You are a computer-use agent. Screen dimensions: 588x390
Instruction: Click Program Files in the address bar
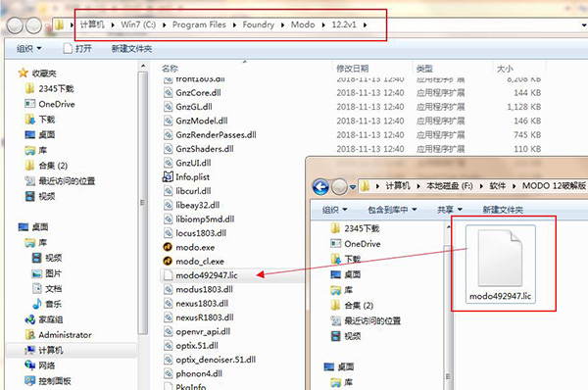(199, 24)
